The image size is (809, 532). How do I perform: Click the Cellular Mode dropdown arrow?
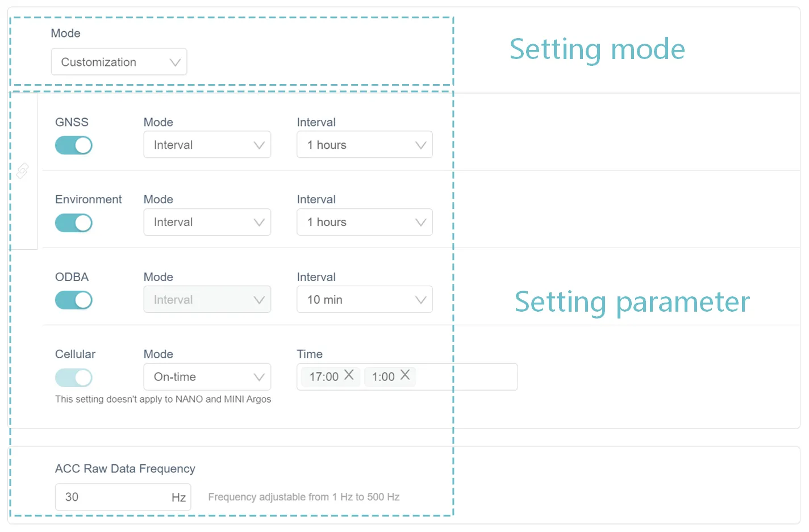tap(260, 376)
